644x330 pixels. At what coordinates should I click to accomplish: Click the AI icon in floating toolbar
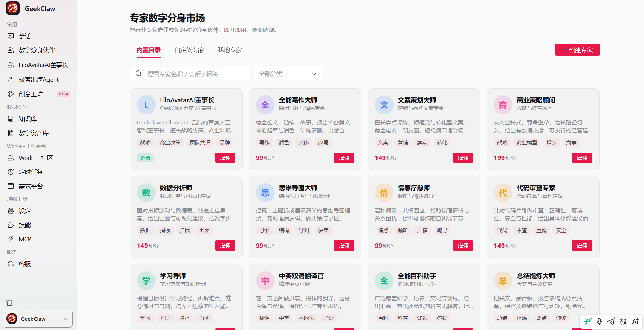(635, 321)
